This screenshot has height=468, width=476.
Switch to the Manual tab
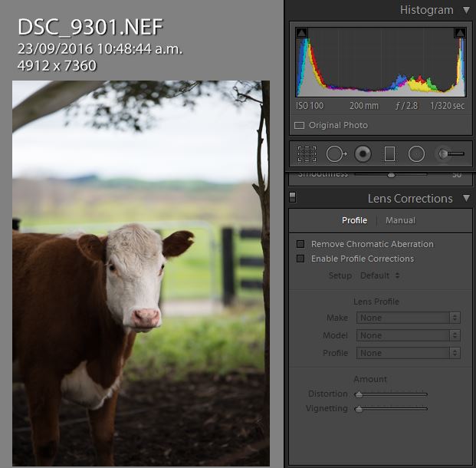400,220
